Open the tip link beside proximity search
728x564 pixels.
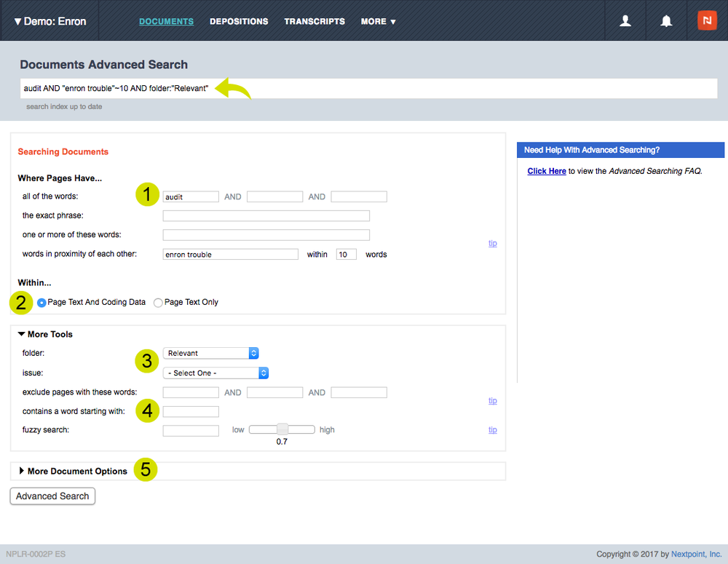point(493,243)
